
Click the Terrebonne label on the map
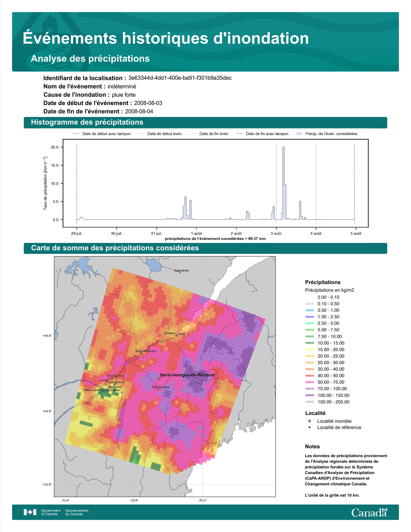[x=115, y=376]
